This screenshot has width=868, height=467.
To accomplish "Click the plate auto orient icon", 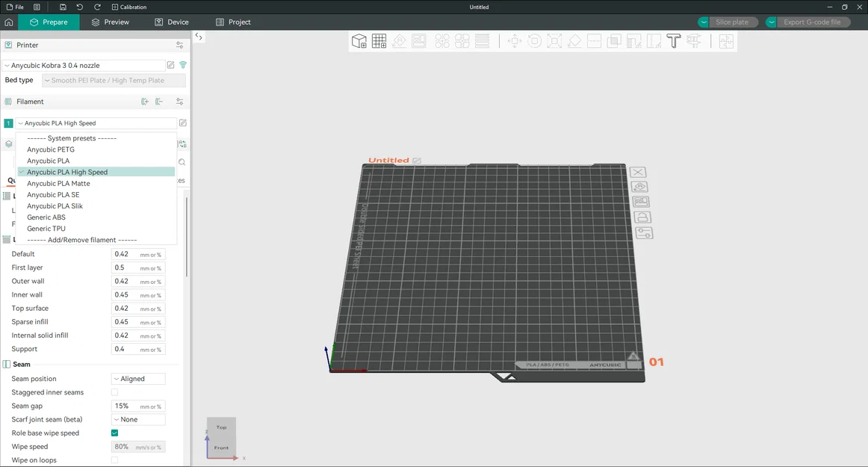I will click(x=639, y=187).
